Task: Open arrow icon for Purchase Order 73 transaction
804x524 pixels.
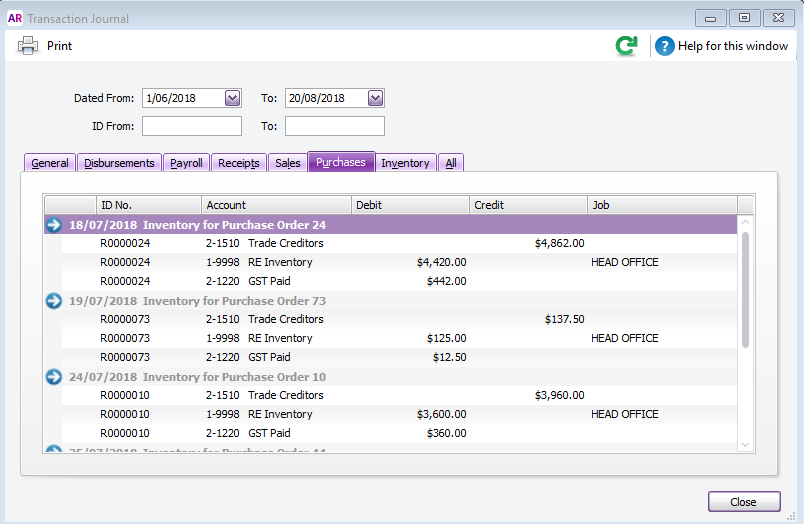Action: click(x=54, y=300)
